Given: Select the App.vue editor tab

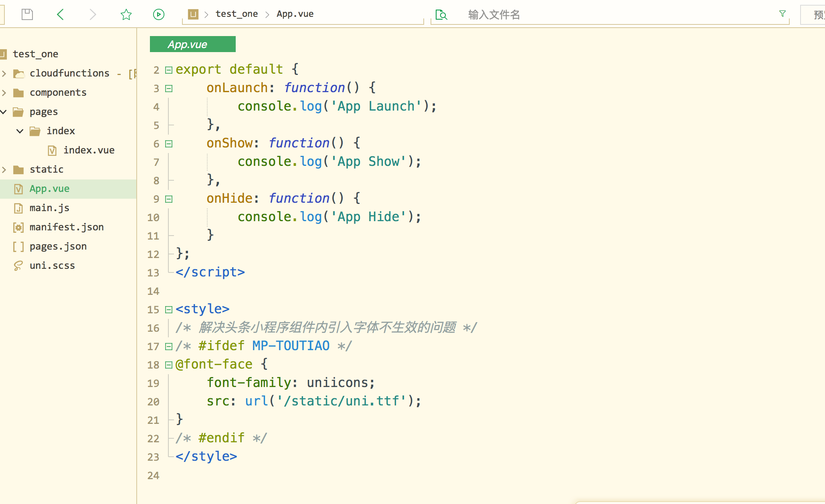Looking at the screenshot, I should click(192, 44).
